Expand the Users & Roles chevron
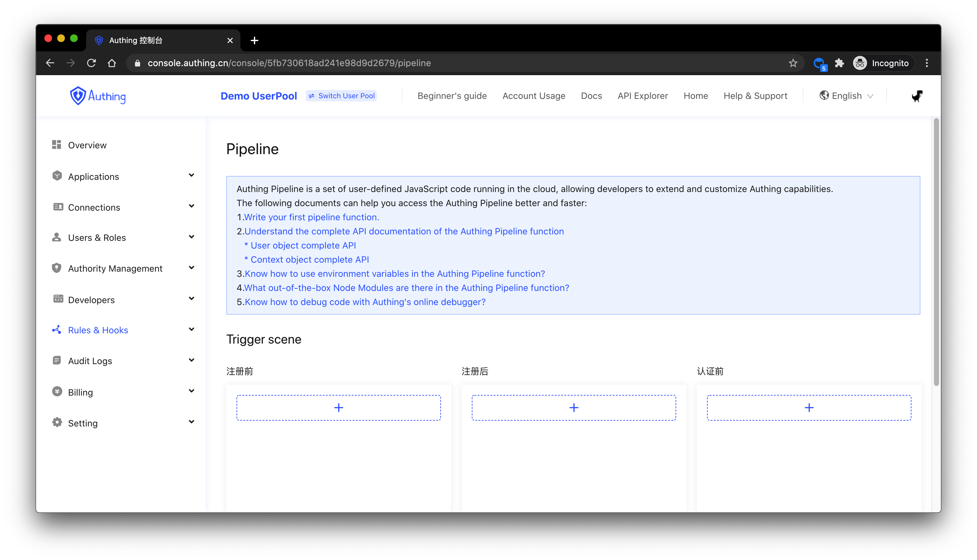The width and height of the screenshot is (977, 560). (191, 237)
